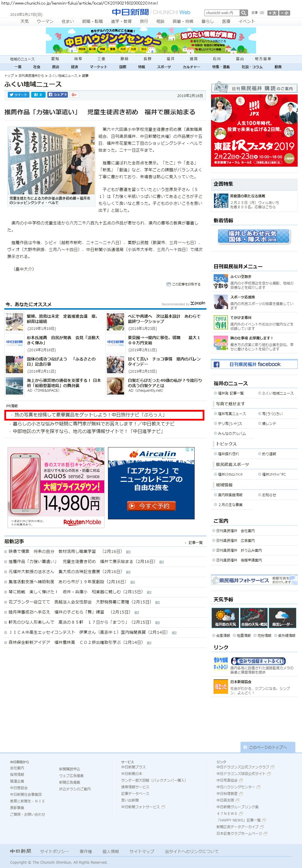Select 福井 in the regional news menu

[x=170, y=59]
